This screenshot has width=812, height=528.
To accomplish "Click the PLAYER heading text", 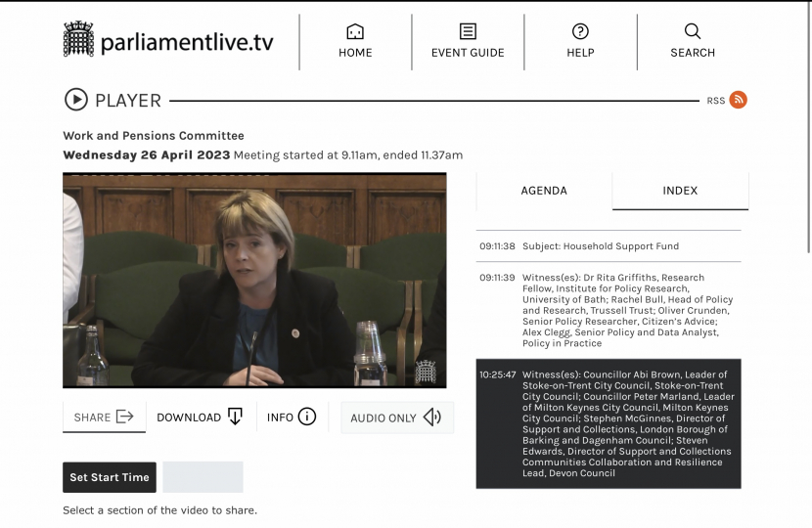I will coord(128,101).
